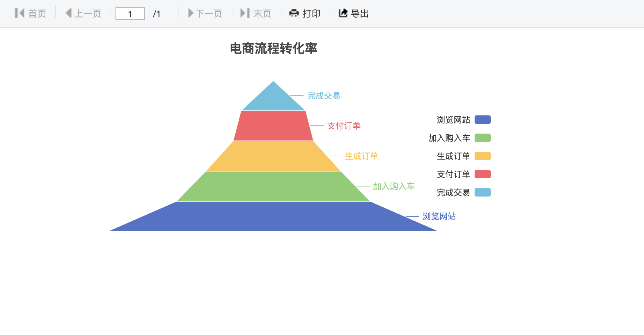Click legend text 浏览网站
Screen dimensions: 644x335
click(453, 120)
